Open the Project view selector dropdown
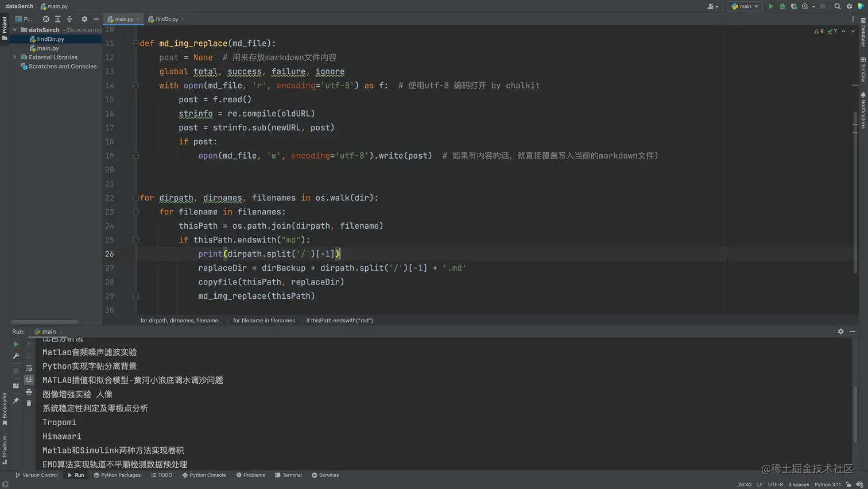The image size is (868, 489). 24,19
